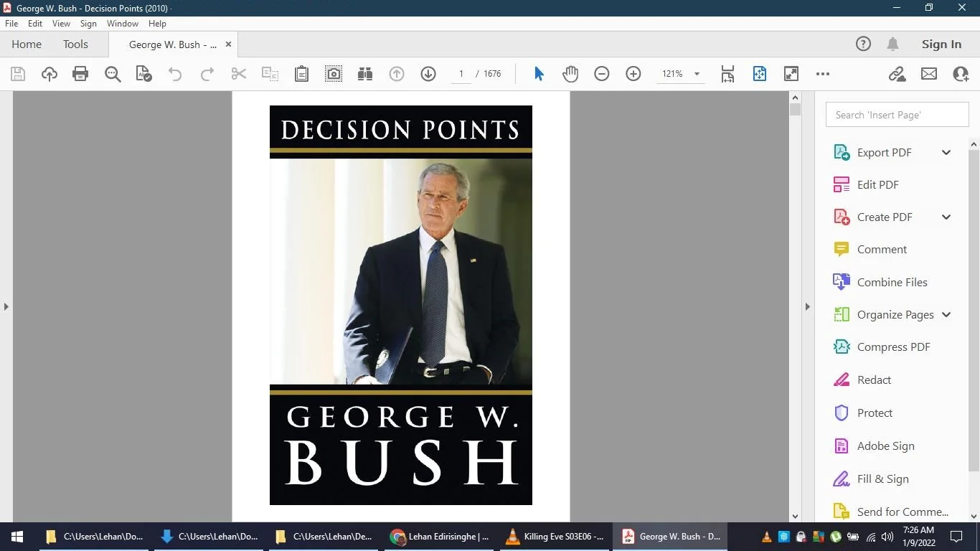The width and height of the screenshot is (980, 551).
Task: Open the Edit menu
Action: (x=35, y=24)
